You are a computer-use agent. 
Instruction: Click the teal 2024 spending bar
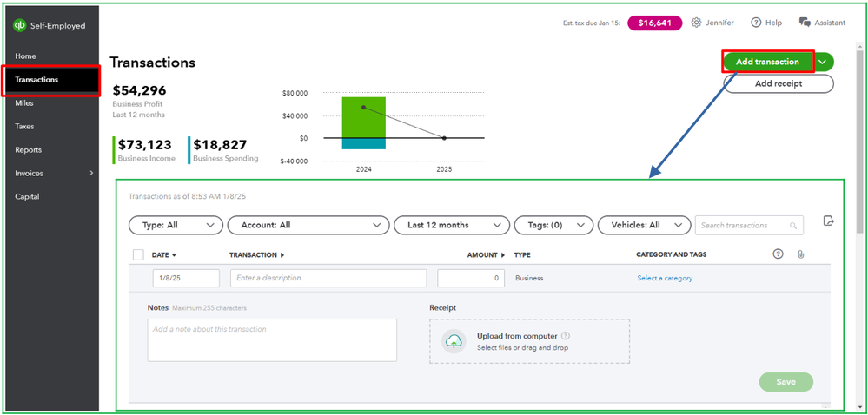click(364, 144)
